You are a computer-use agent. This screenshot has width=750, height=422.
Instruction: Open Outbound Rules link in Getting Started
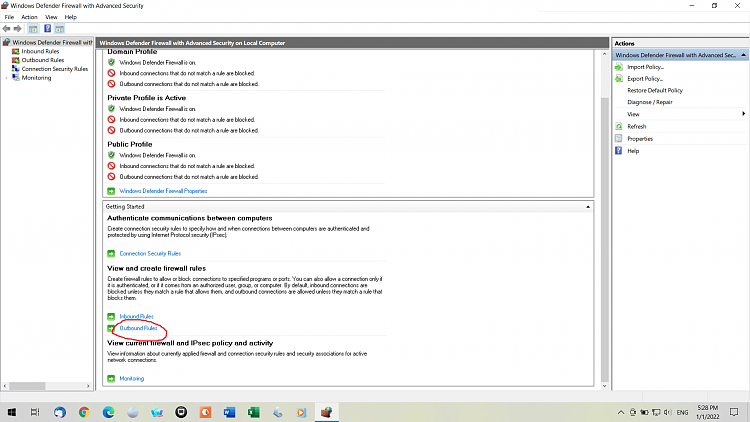[138, 328]
